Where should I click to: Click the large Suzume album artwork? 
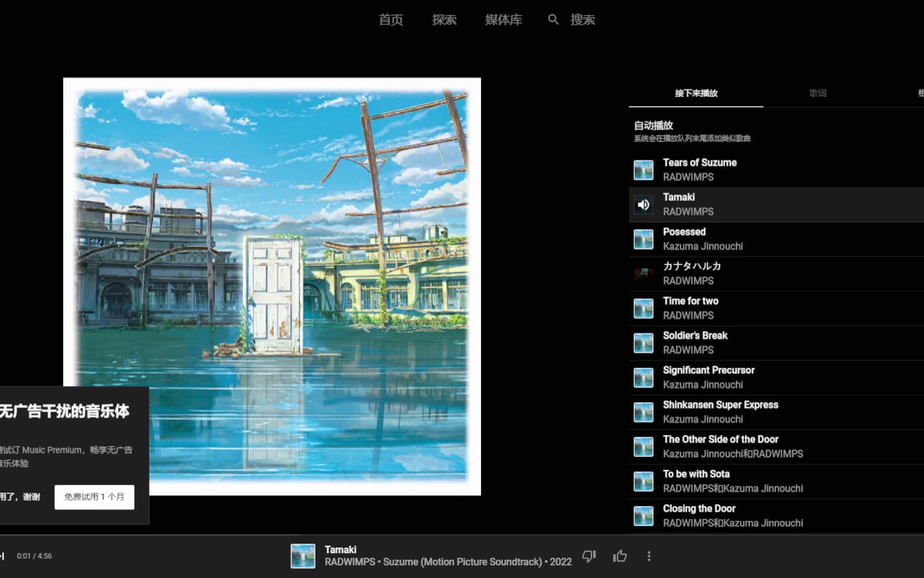click(272, 286)
